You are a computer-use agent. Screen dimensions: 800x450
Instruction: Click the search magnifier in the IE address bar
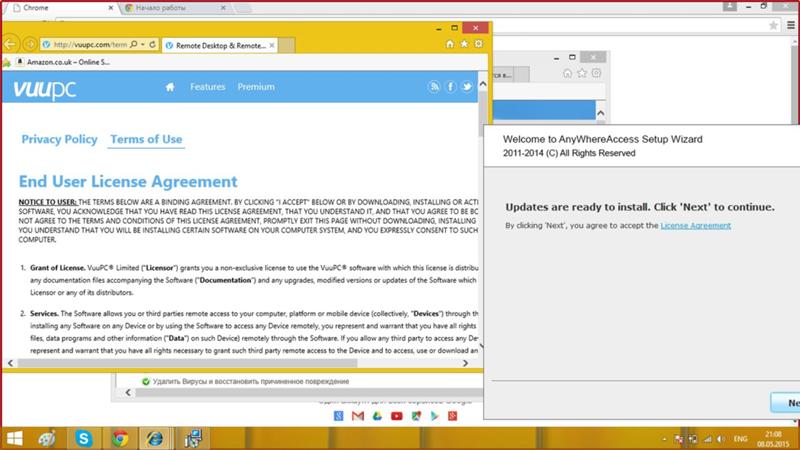134,44
